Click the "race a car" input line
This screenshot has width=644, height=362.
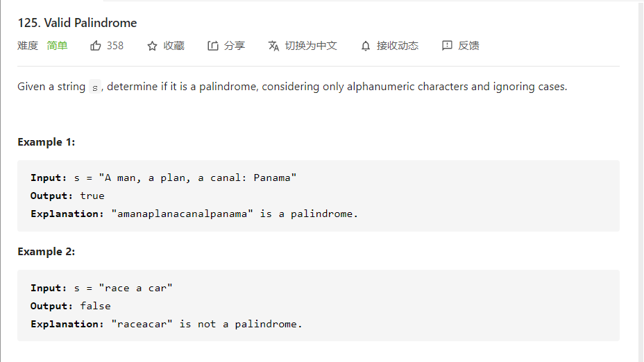tap(101, 288)
